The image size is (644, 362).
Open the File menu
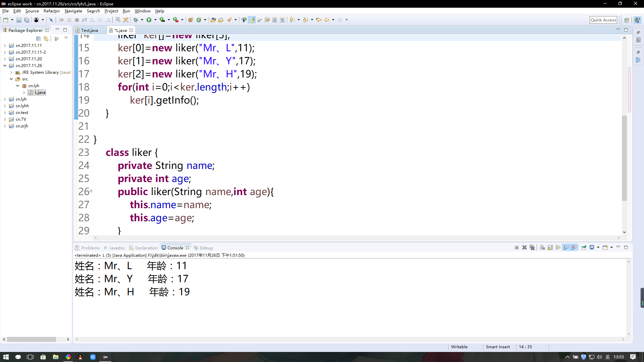point(5,11)
